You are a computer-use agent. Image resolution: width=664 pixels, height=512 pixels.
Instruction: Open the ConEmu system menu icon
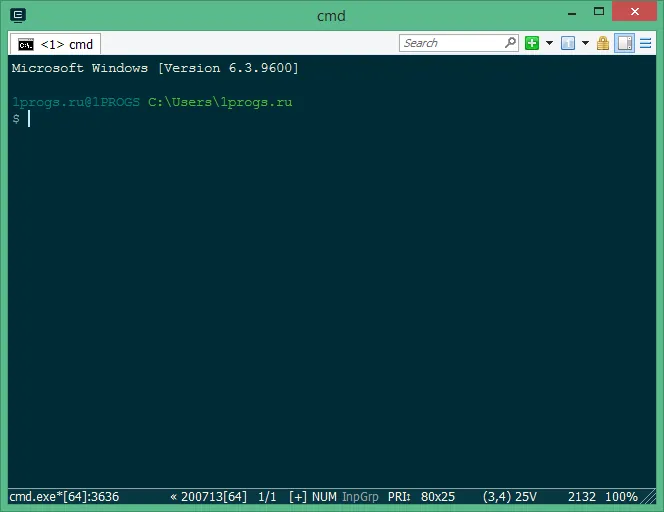tap(18, 15)
